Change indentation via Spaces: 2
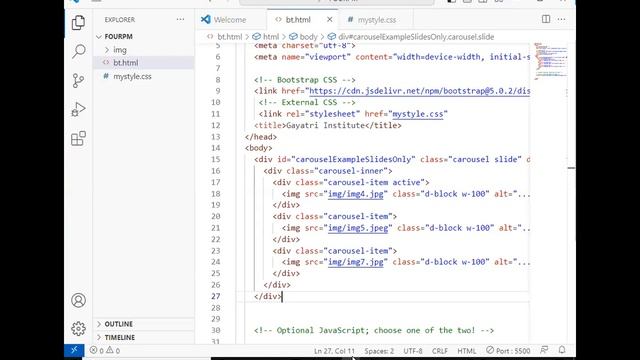 tap(379, 351)
